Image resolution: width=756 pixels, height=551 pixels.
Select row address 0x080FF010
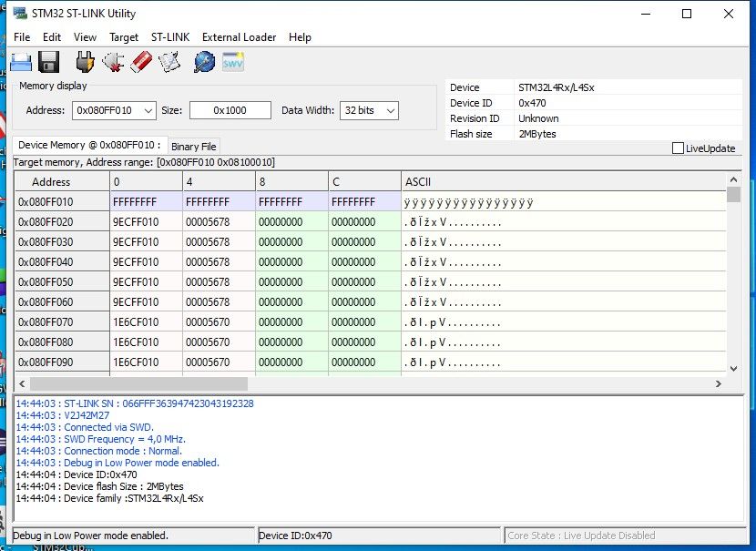(x=62, y=202)
